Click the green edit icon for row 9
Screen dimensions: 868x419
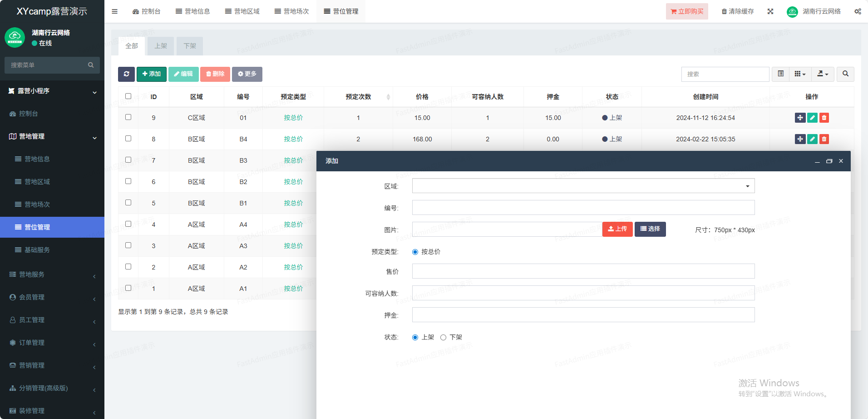(812, 118)
